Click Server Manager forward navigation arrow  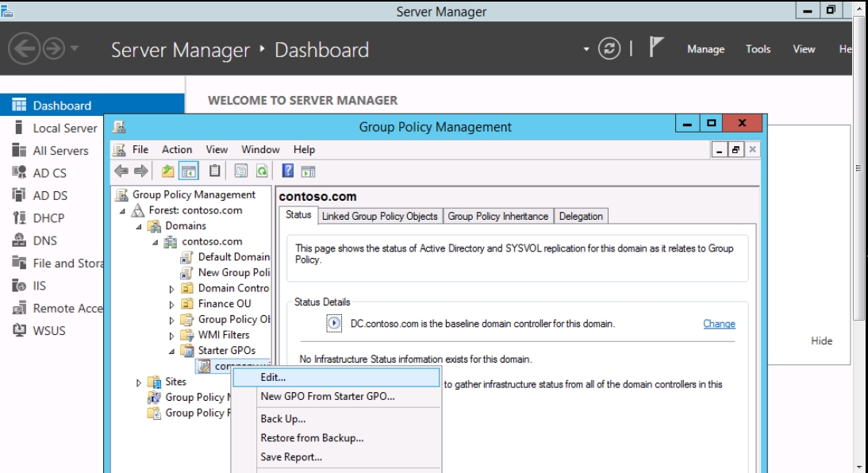click(54, 48)
